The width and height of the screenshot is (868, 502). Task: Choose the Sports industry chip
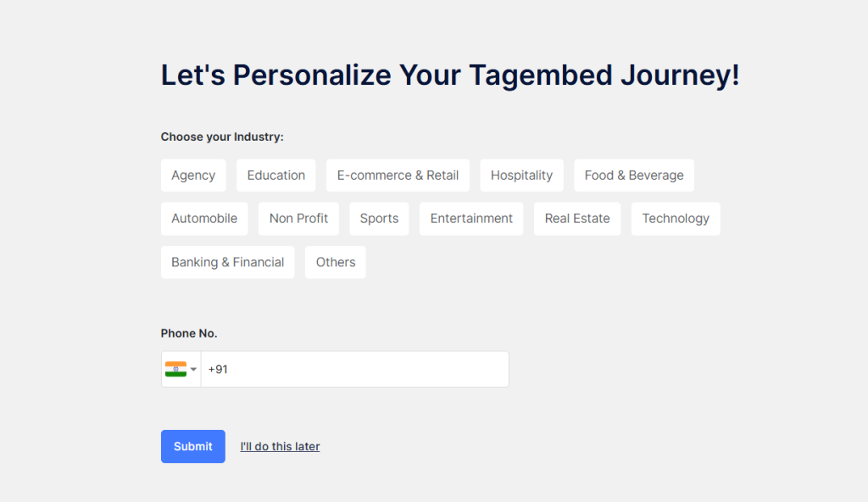click(379, 219)
